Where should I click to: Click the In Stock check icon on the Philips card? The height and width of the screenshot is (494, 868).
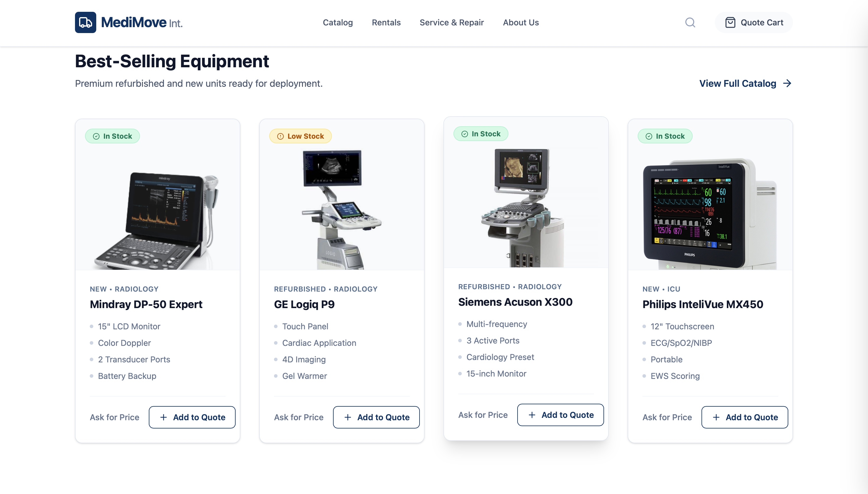(649, 136)
